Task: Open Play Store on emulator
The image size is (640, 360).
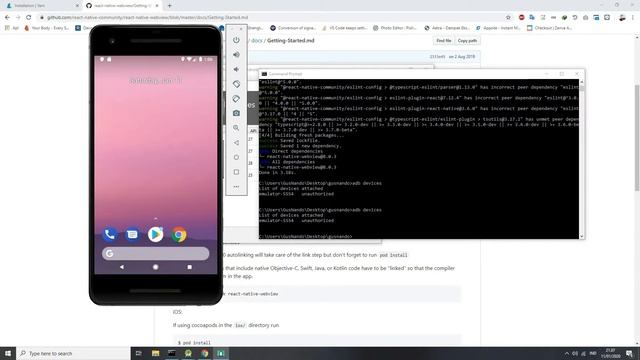Action: tap(156, 234)
